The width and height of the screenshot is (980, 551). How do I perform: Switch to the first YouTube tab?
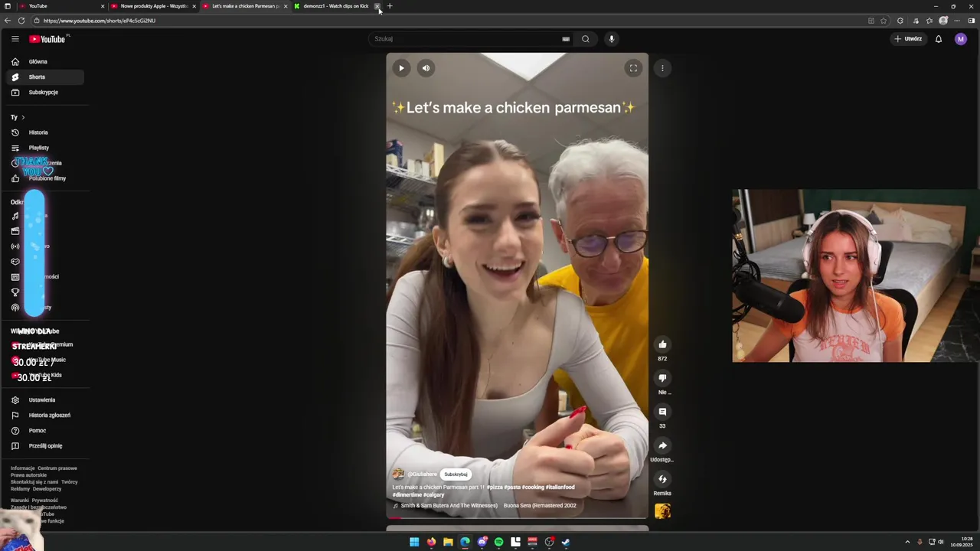tap(61, 6)
